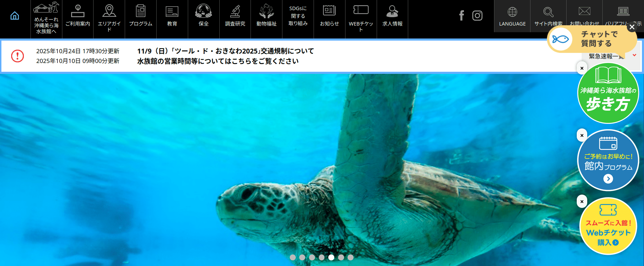Open the Instagram page icon
This screenshot has height=266, width=644.
477,15
